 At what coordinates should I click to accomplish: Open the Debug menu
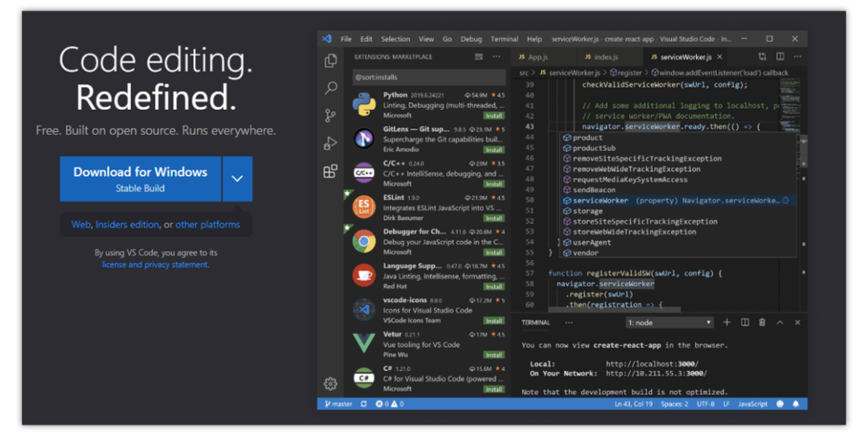coord(471,39)
